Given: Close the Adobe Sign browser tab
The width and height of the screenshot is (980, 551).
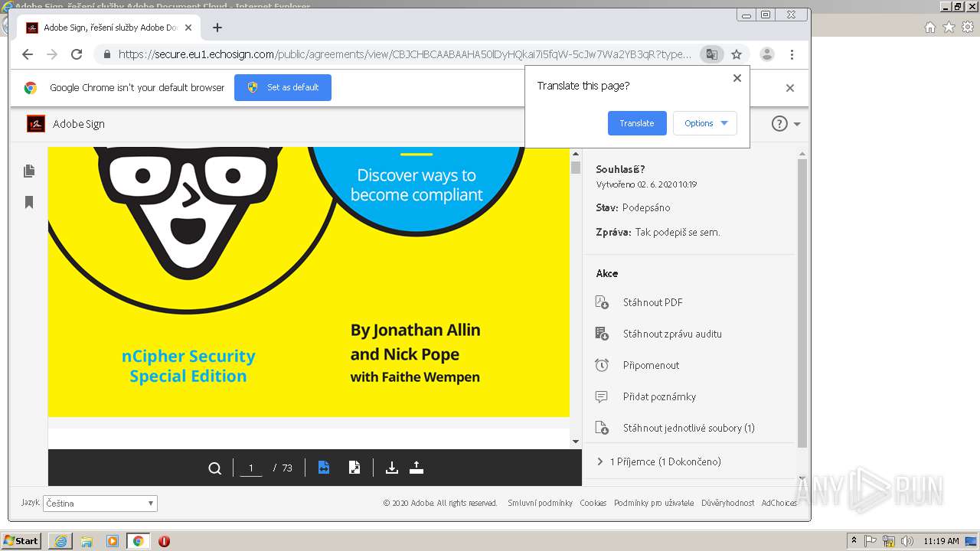Looking at the screenshot, I should point(188,28).
